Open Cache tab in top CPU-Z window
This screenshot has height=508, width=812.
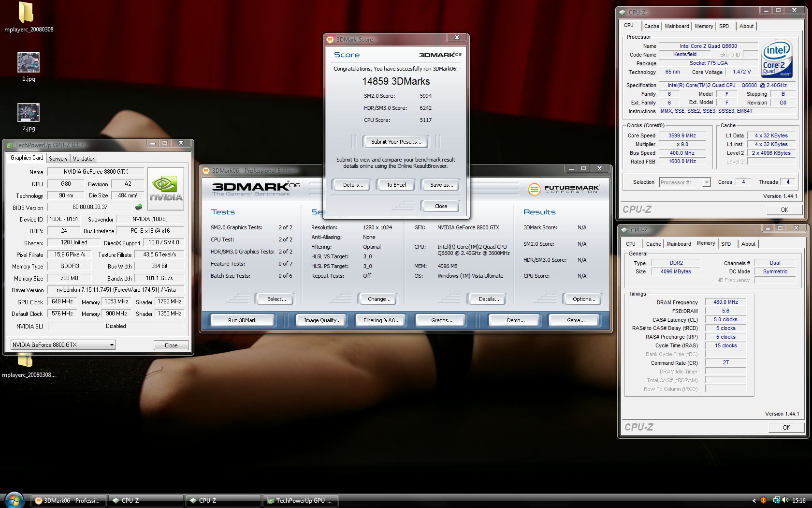point(652,26)
